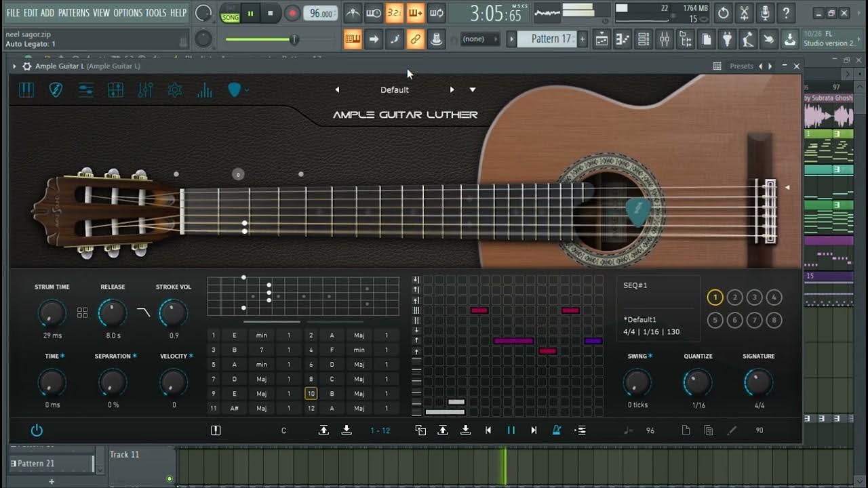868x488 pixels.
Task: Click the RELEASE knob
Action: 113,313
